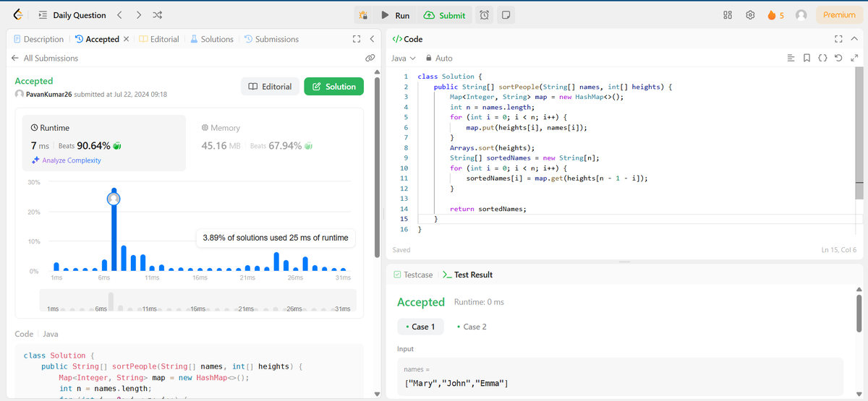Close the Accepted tab
868x401 pixels.
coord(127,39)
